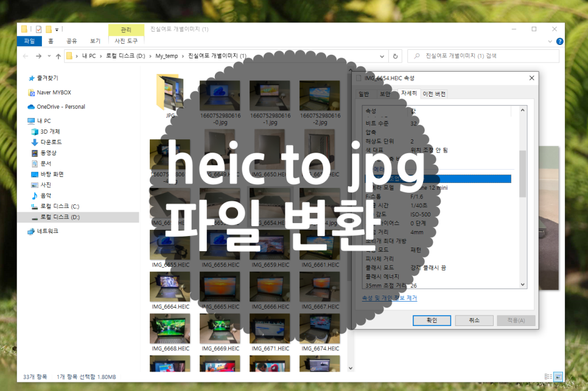The image size is (588, 391).
Task: Click the 속성 및 개인 정보 제거 link
Action: pyautogui.click(x=390, y=298)
